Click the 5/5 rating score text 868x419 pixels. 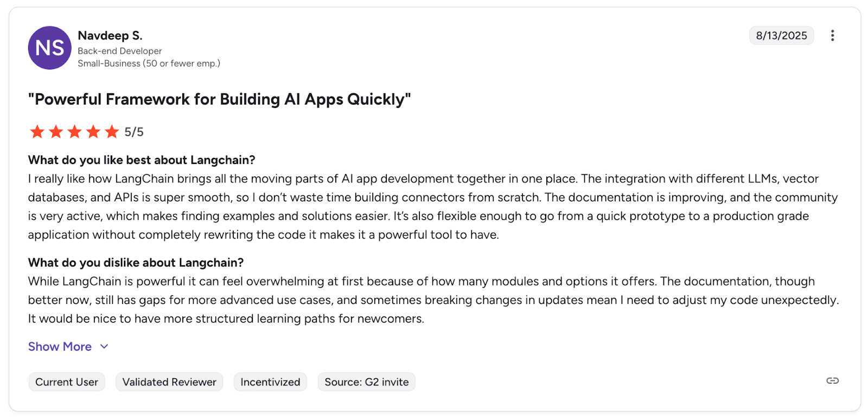pos(134,132)
